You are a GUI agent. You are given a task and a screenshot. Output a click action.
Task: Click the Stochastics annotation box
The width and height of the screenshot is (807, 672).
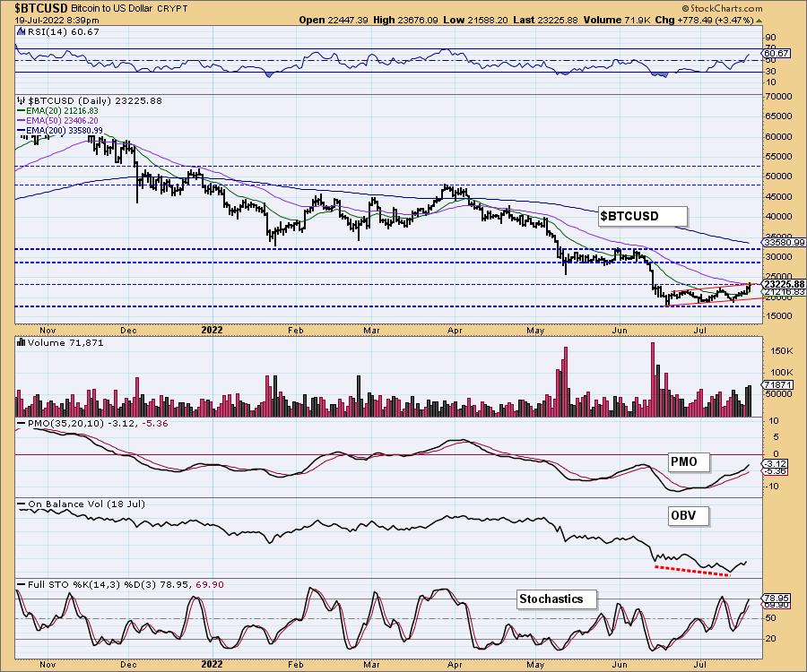click(556, 599)
